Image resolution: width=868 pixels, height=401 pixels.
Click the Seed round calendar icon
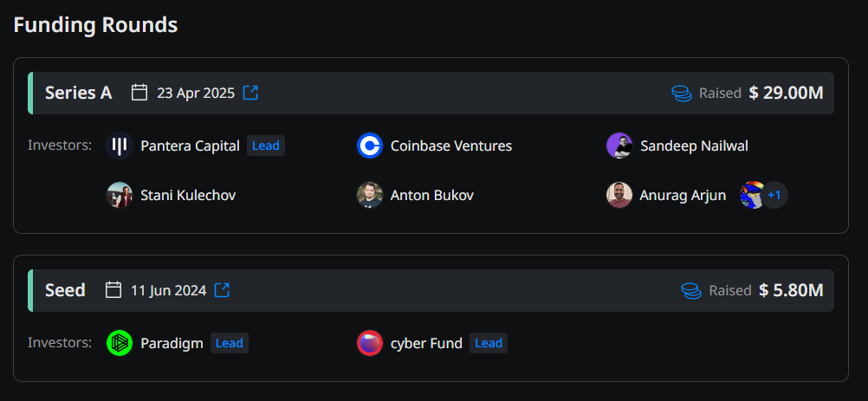tap(113, 290)
